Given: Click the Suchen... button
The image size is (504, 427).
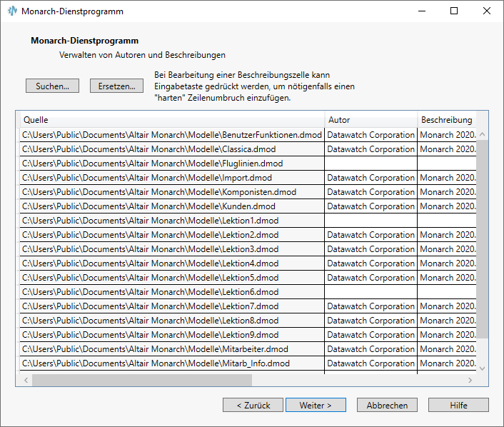Looking at the screenshot, I should coord(52,86).
